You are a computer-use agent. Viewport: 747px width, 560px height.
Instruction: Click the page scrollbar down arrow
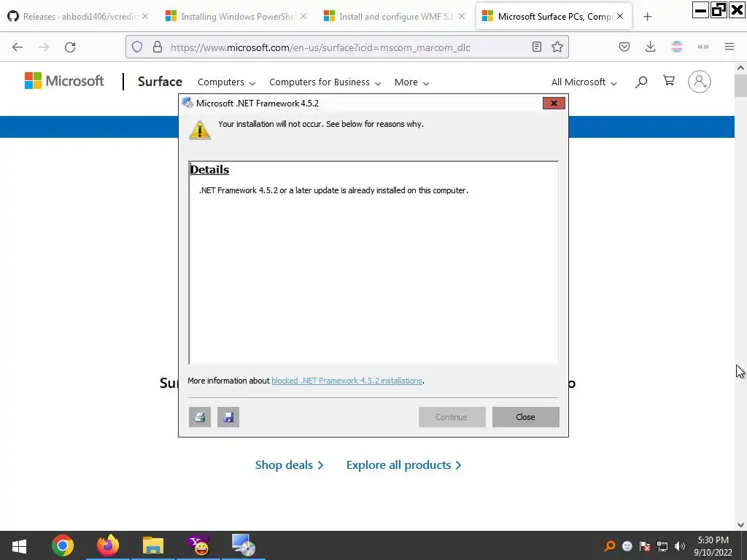(740, 525)
